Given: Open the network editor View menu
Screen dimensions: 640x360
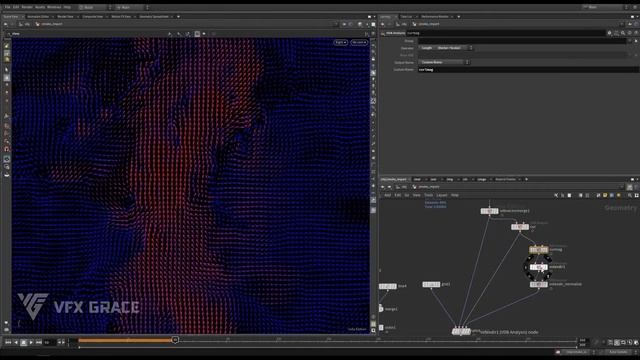Looking at the screenshot, I should [x=416, y=196].
